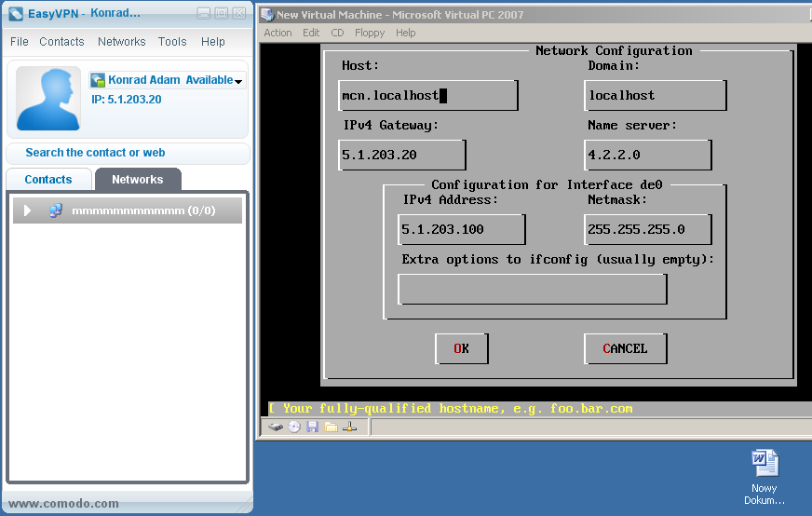
Task: Open EasyVPN File menu
Action: click(x=20, y=41)
